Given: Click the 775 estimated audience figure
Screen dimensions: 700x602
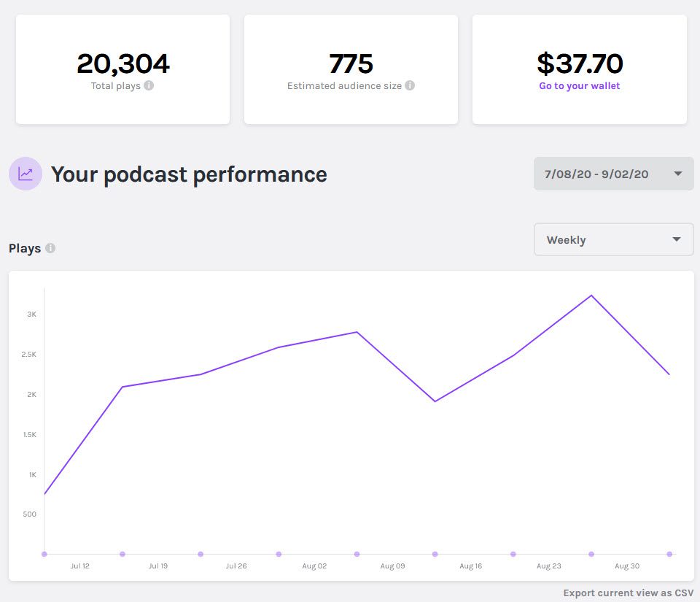Looking at the screenshot, I should pyautogui.click(x=351, y=63).
